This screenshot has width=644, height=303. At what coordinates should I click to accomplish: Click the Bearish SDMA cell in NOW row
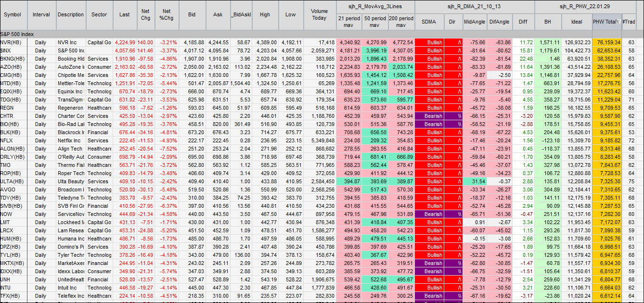coord(429,214)
